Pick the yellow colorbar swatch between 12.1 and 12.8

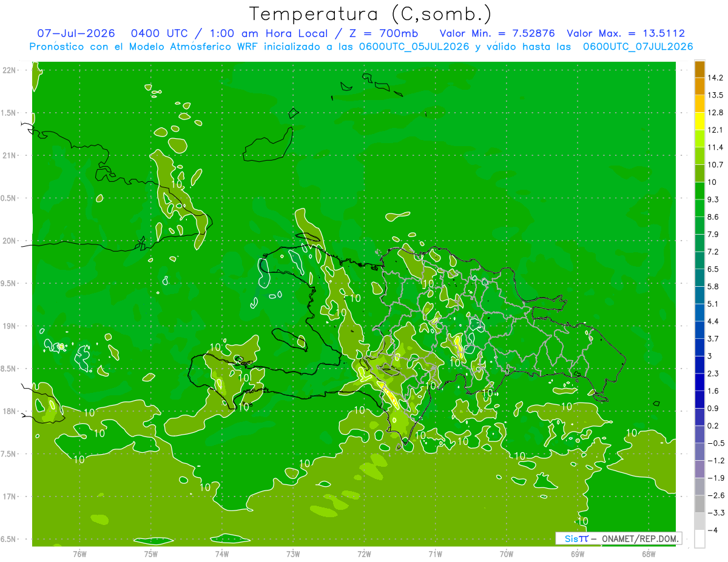[x=699, y=121]
